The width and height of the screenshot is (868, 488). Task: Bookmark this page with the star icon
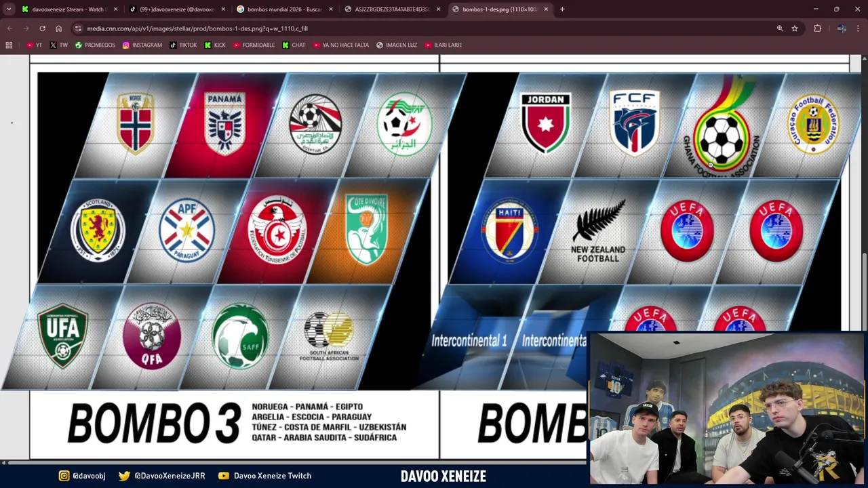pos(795,28)
